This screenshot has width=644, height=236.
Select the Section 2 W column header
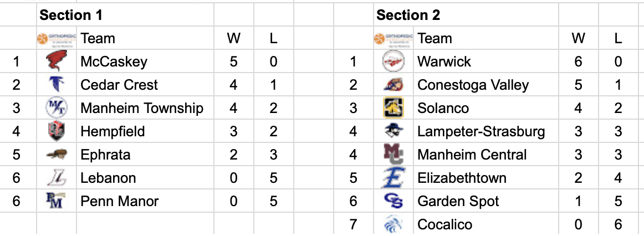(x=578, y=39)
